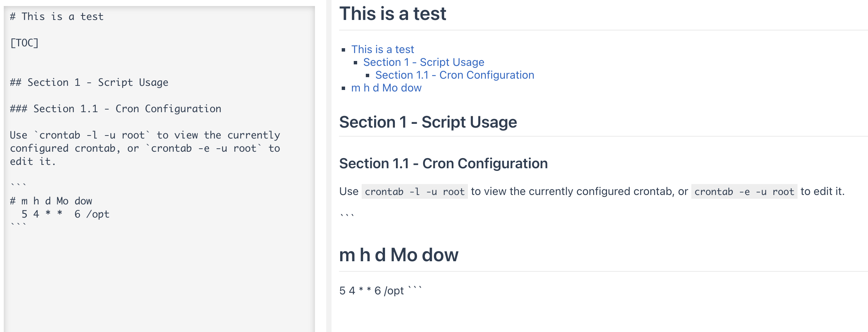
Task: Follow the "Section 1 - Script Usage" contents link
Action: tap(423, 62)
